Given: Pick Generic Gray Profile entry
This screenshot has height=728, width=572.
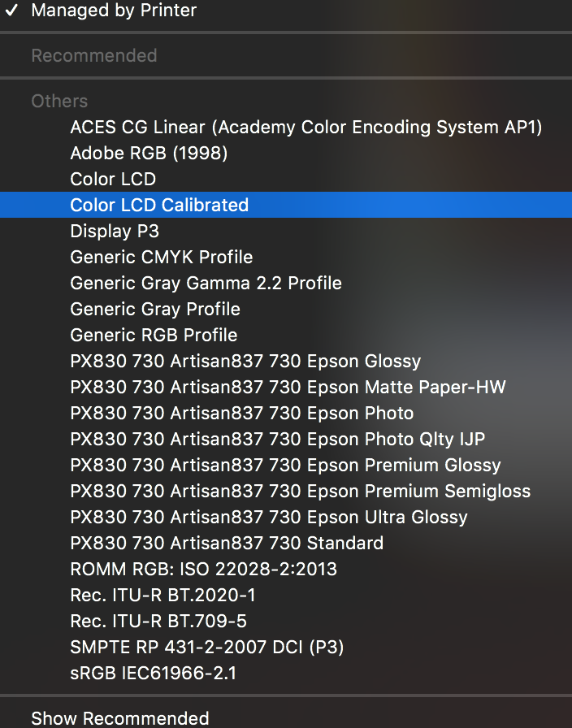Looking at the screenshot, I should pyautogui.click(x=155, y=309).
